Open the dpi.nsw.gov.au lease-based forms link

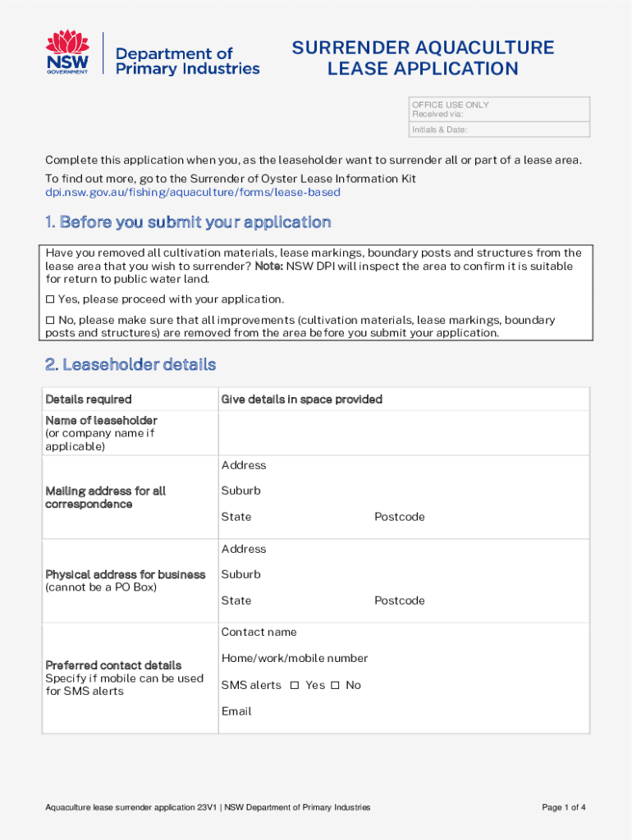click(192, 193)
